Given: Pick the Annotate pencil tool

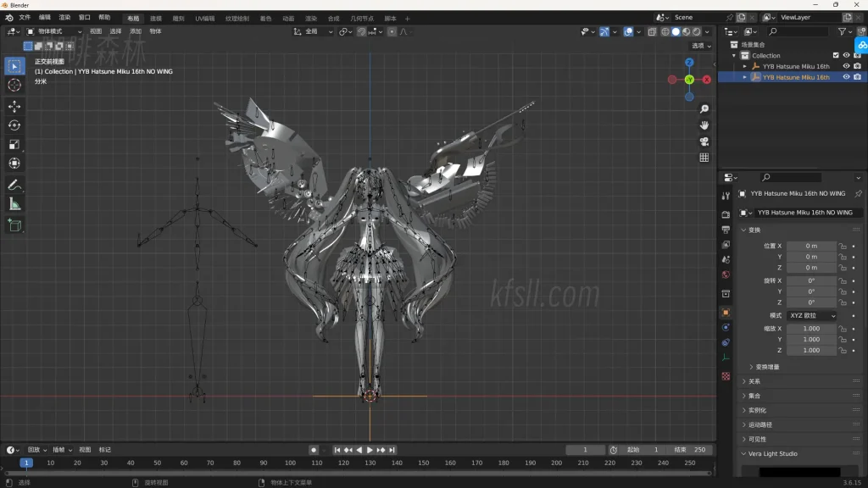Looking at the screenshot, I should [14, 185].
